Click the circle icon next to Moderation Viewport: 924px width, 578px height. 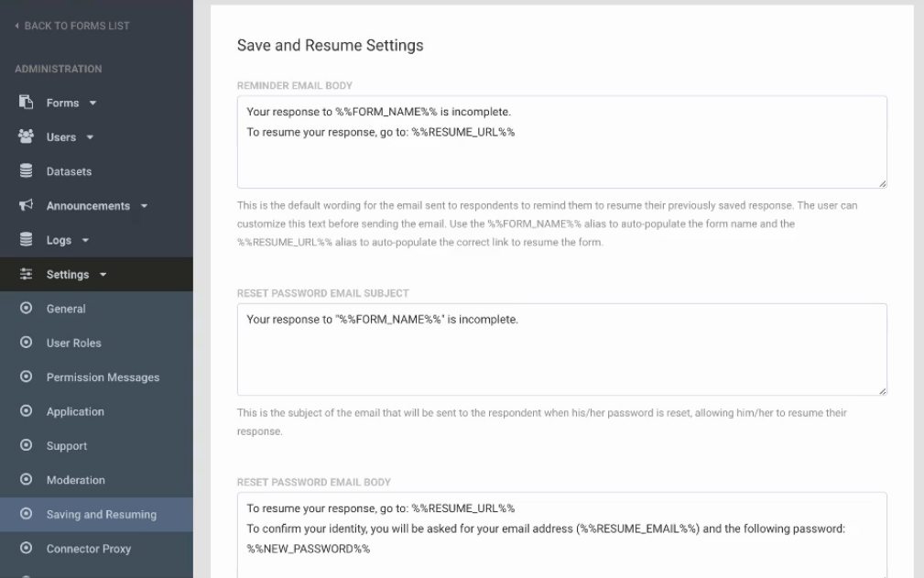point(26,480)
